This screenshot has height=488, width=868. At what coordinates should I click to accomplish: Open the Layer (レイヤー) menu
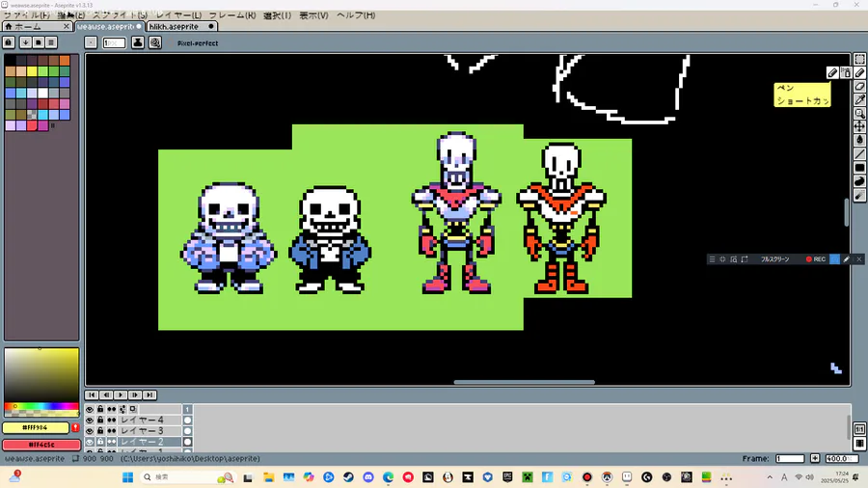point(178,14)
